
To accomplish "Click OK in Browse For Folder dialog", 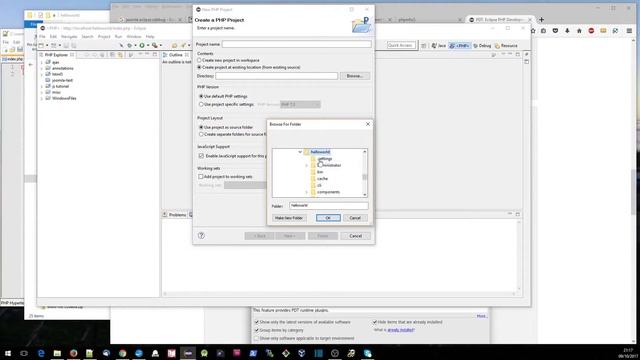I will (328, 218).
